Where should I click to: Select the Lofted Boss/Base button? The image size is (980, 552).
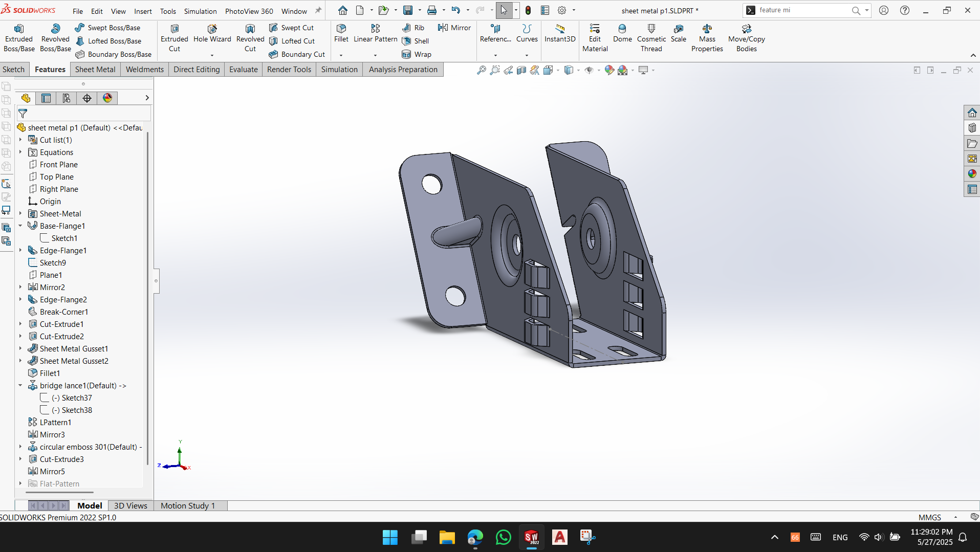[108, 41]
